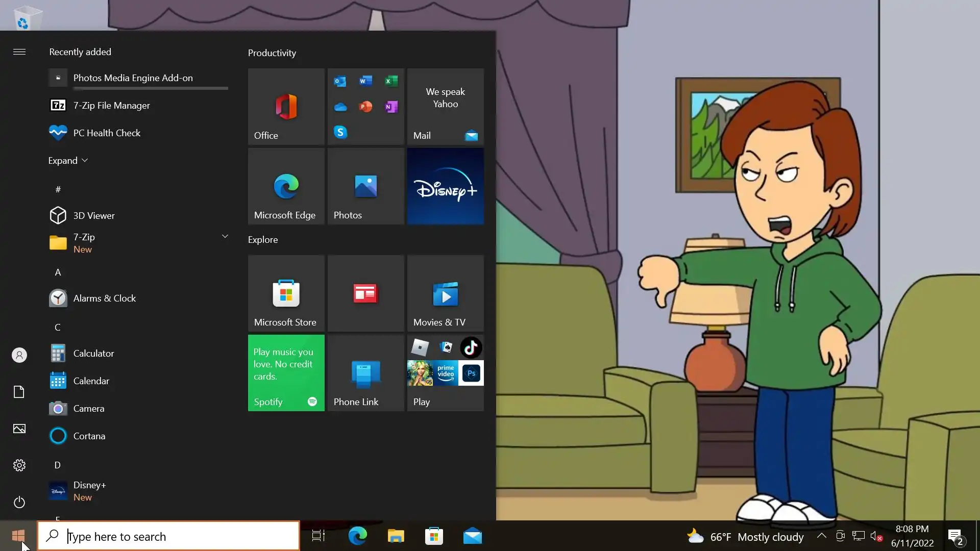980x551 pixels.
Task: Launch Microsoft Edge tile in Start menu
Action: coord(286,186)
